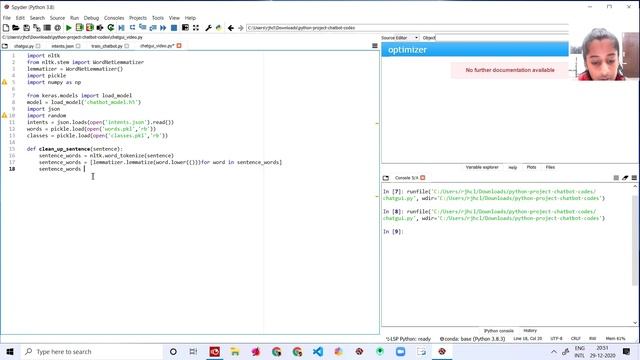The height and width of the screenshot is (360, 640).
Task: Run cell and advance to next
Action: 89,28
